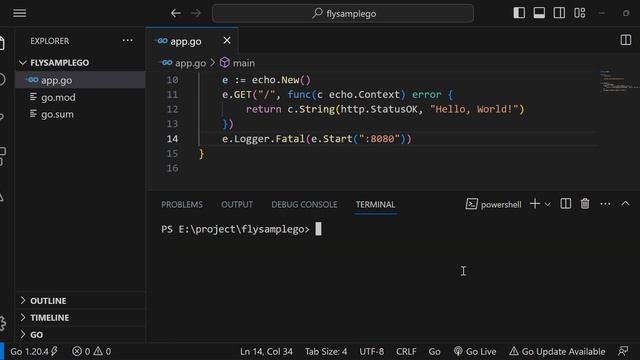
Task: Maximize the panel with the chevron
Action: pyautogui.click(x=625, y=203)
